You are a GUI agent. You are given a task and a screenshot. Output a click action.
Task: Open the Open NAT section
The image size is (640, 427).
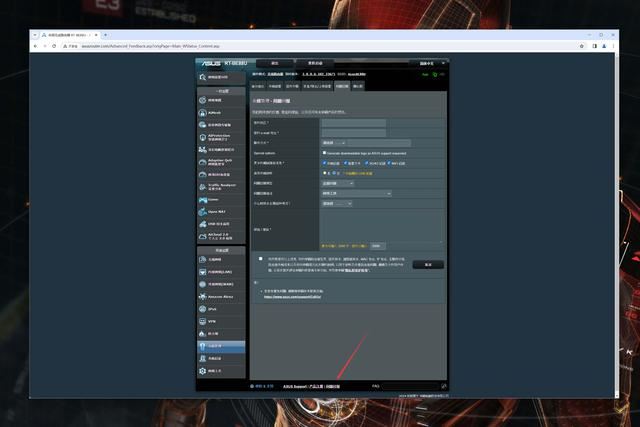click(220, 211)
